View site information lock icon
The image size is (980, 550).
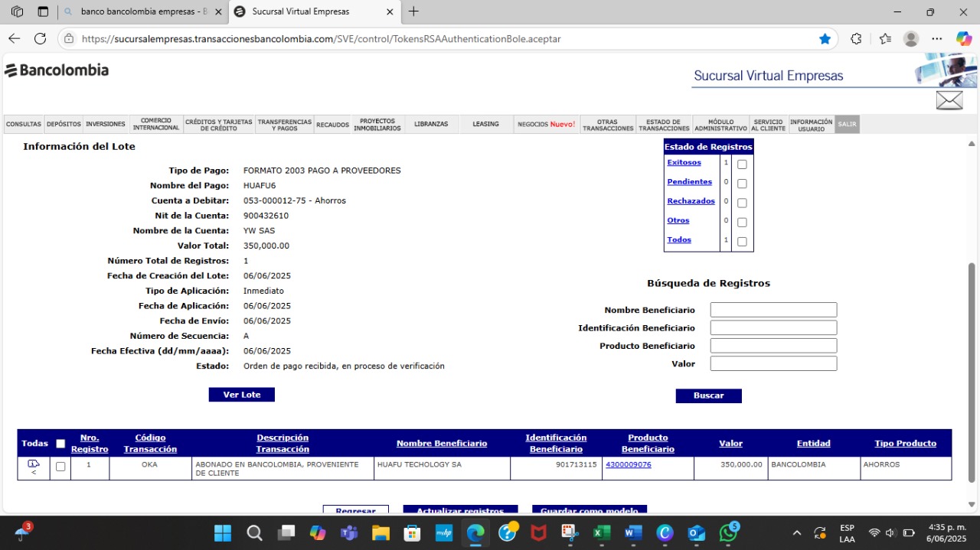point(69,38)
